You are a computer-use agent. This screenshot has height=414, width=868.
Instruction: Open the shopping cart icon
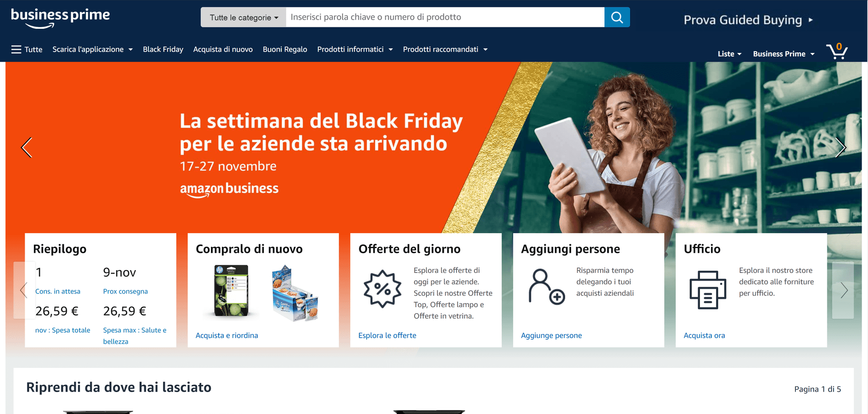(837, 51)
